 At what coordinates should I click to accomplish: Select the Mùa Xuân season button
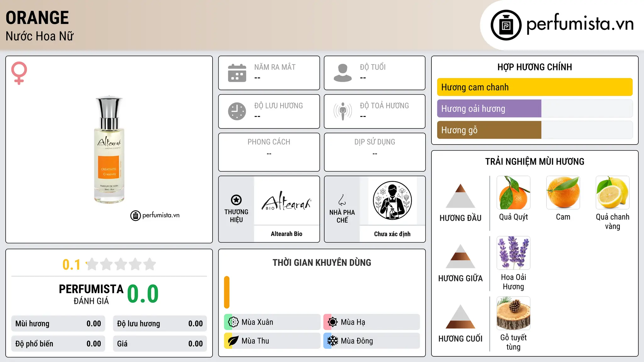(272, 322)
